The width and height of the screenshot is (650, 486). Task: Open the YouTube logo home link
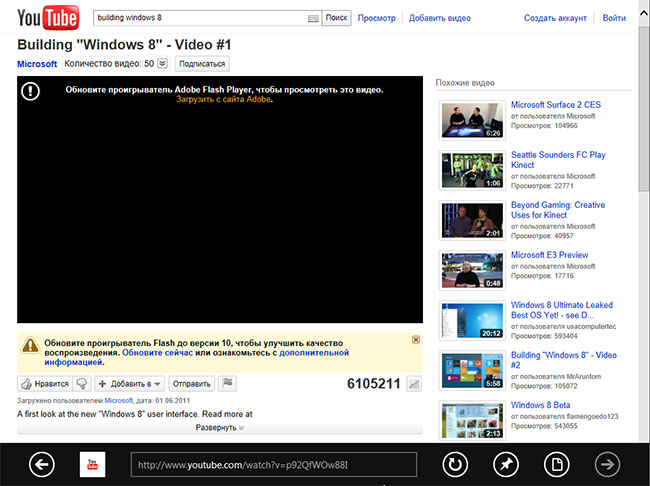[48, 17]
